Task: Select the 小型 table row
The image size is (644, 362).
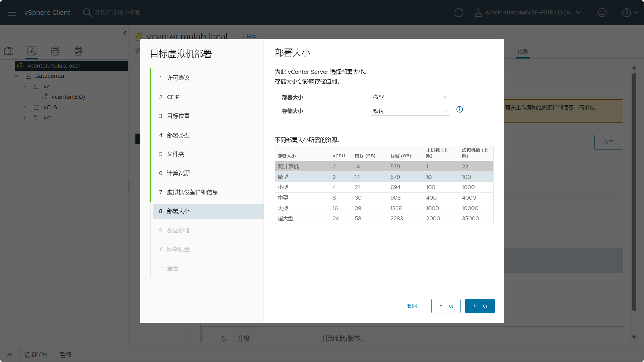Action: [384, 187]
